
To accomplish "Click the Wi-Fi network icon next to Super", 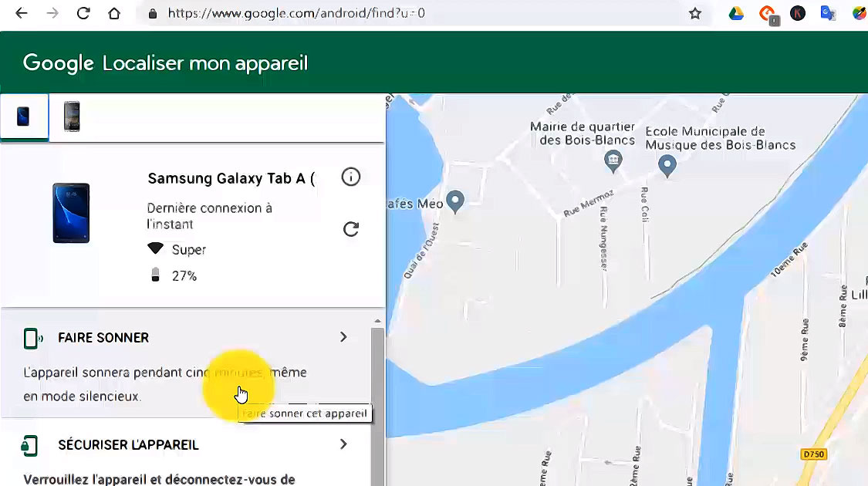I will 156,248.
